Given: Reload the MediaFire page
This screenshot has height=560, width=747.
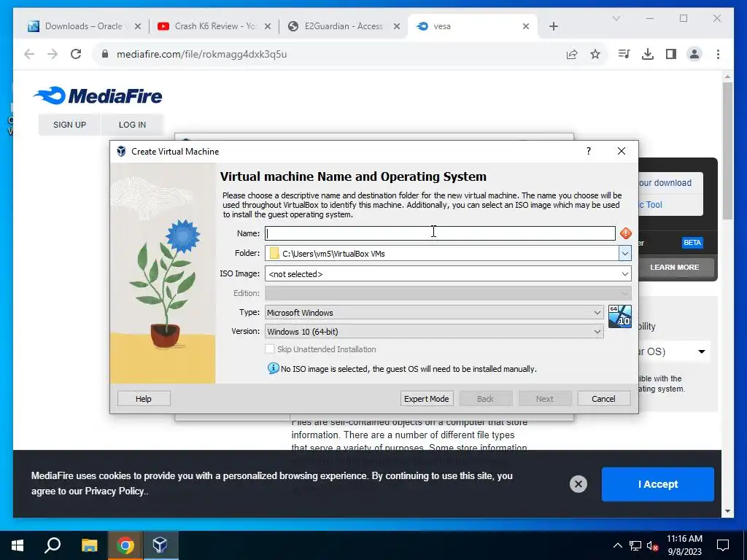Looking at the screenshot, I should click(76, 54).
